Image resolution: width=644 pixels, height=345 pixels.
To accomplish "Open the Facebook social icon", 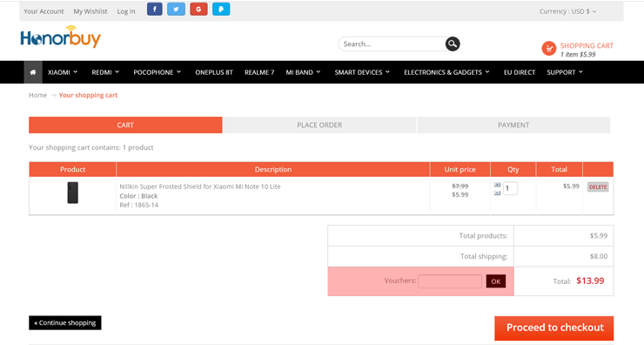I will pos(154,9).
